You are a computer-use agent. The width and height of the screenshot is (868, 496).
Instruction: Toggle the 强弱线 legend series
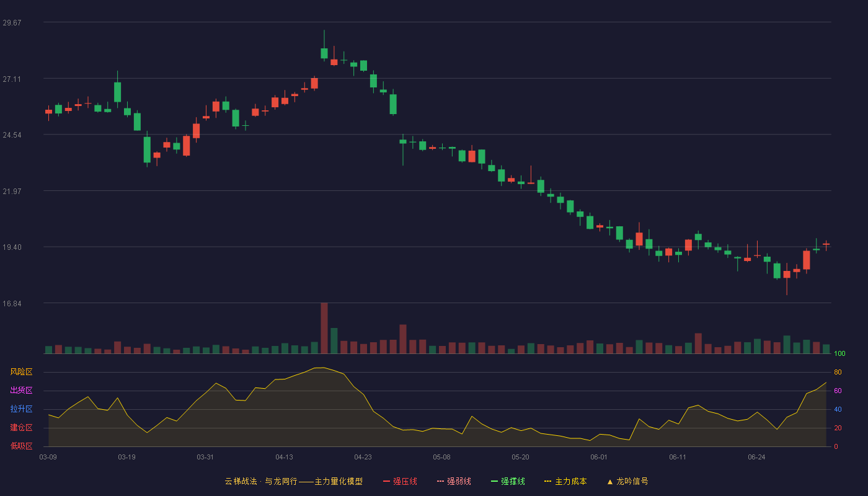454,481
